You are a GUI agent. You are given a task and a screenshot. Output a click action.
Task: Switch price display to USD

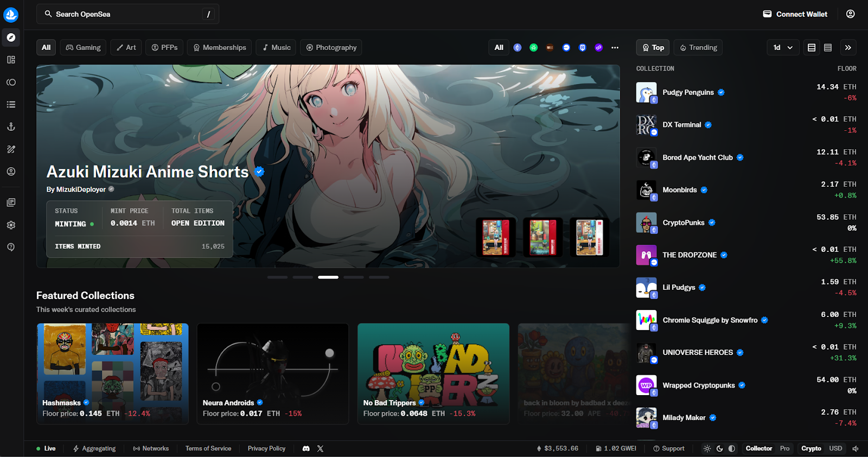835,448
